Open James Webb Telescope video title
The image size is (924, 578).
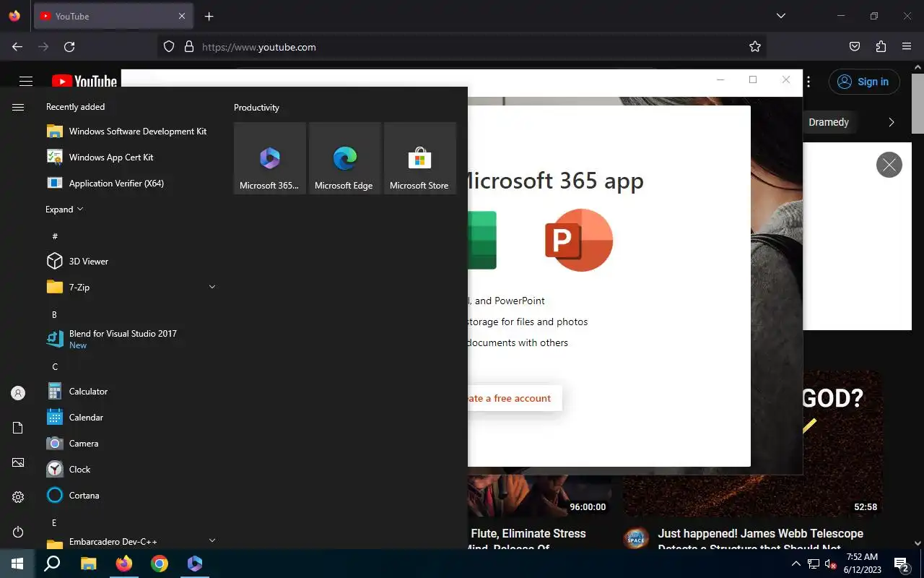pos(761,540)
